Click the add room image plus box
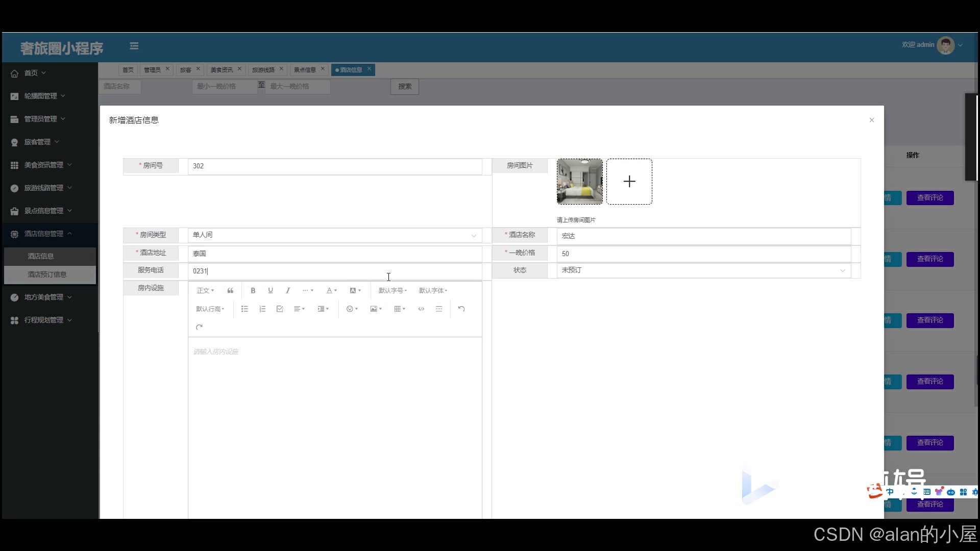The width and height of the screenshot is (980, 551). pyautogui.click(x=629, y=182)
